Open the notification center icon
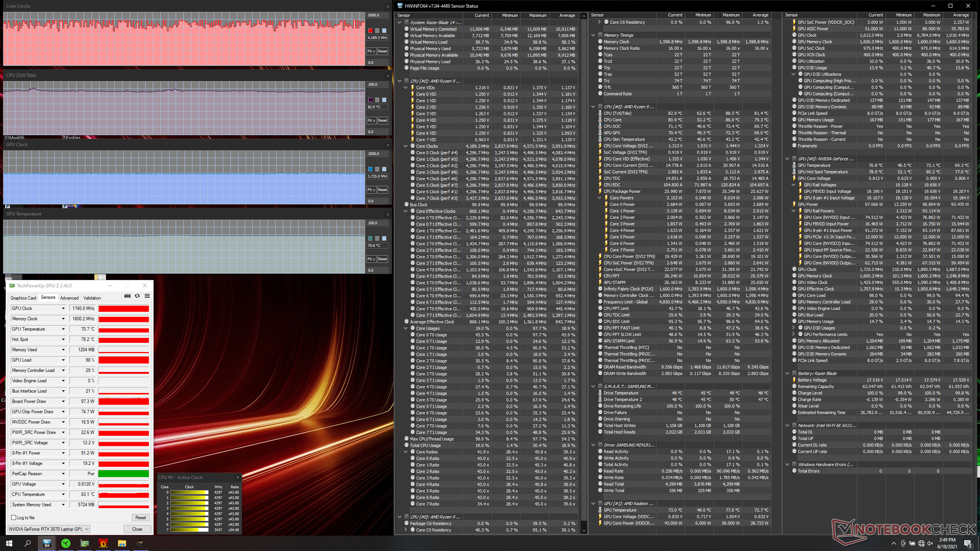The image size is (980, 551). coord(968,543)
